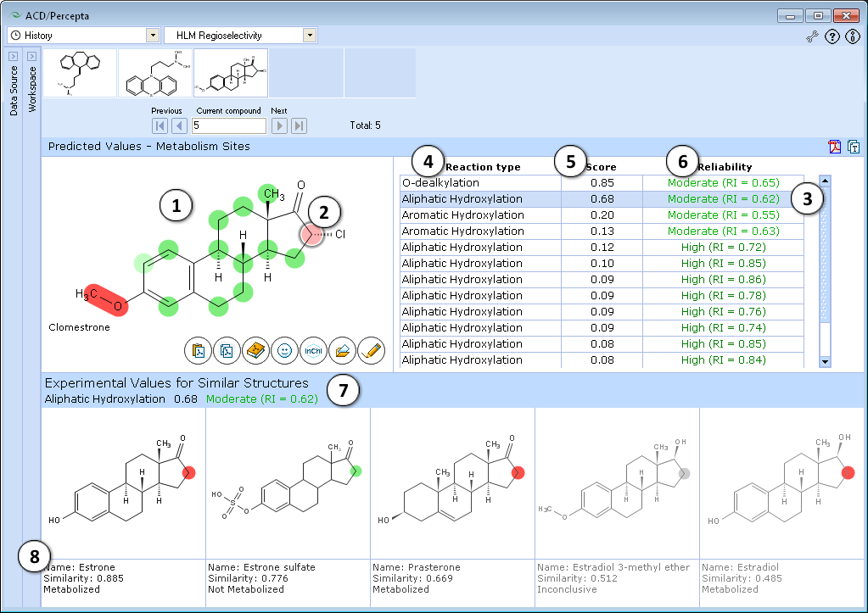The height and width of the screenshot is (613, 868).
Task: Select first tricyclic compound history thumbnail
Action: pos(80,73)
